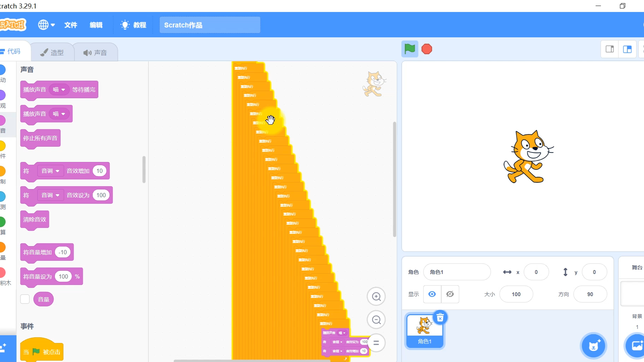This screenshot has width=644, height=362.
Task: Edit the sprite 大小 field showing 100
Action: [516, 294]
